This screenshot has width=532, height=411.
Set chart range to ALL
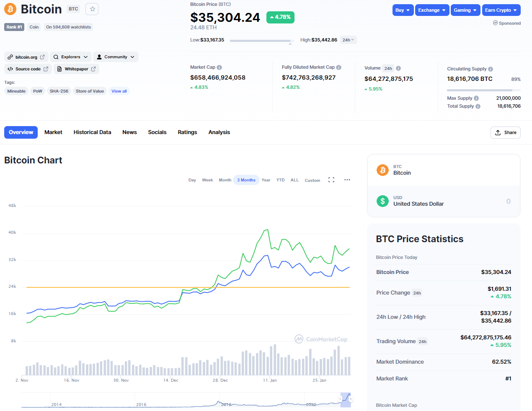point(294,180)
